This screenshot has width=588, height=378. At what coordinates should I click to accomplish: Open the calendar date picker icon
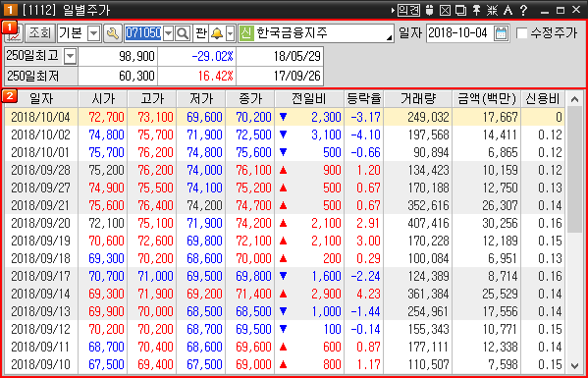[501, 33]
